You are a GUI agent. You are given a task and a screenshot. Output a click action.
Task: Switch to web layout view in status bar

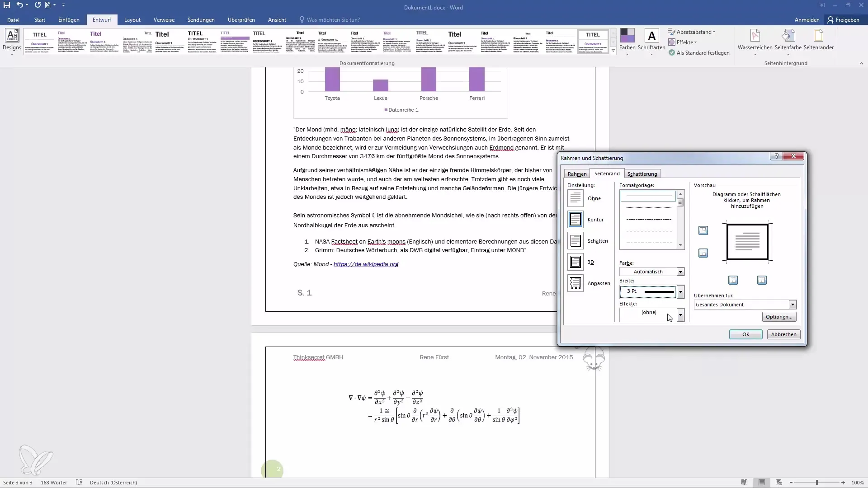(x=778, y=483)
